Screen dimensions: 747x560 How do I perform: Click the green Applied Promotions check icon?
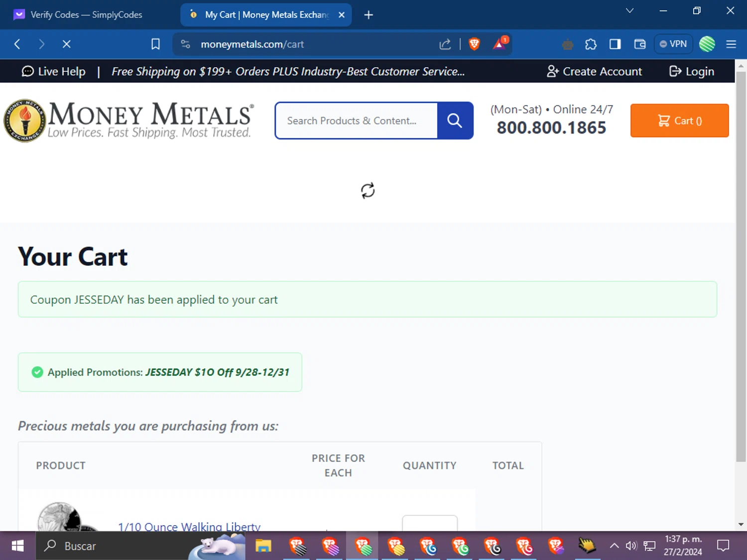click(37, 372)
